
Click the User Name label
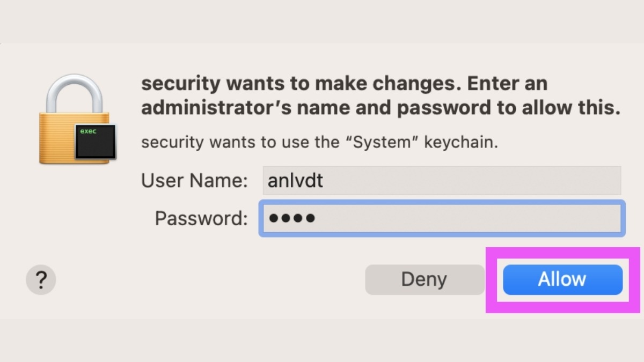(x=194, y=181)
